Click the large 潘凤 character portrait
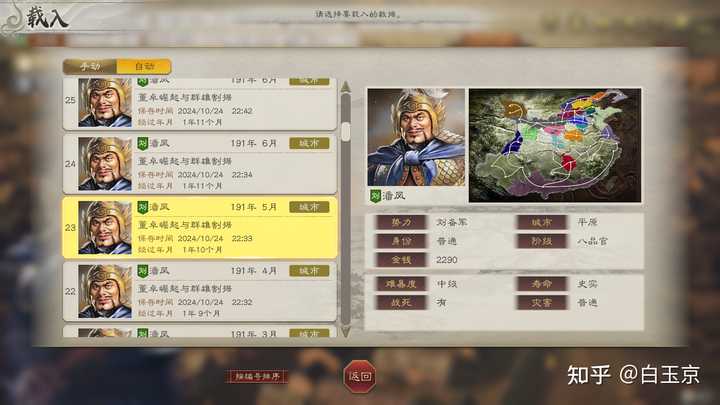The height and width of the screenshot is (405, 720). [416, 137]
